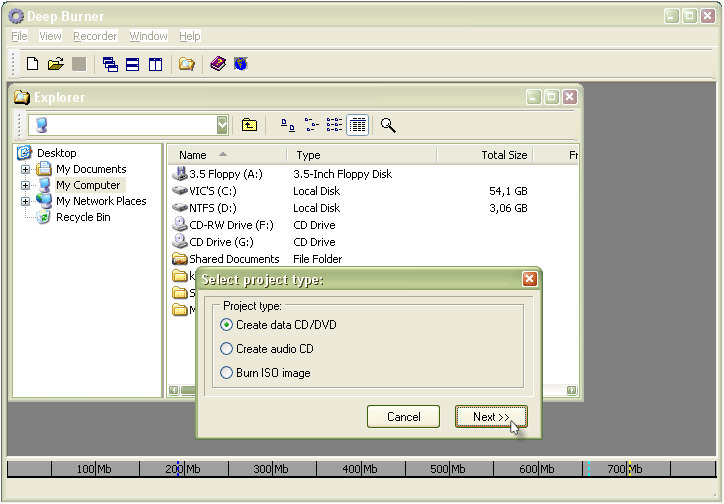The image size is (724, 504).
Task: Sort by the Name column header
Action: click(226, 155)
